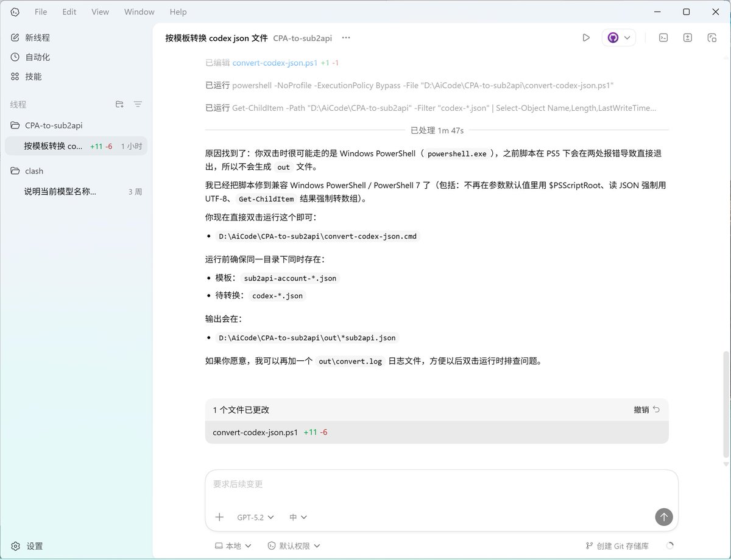Click the thread title 按模板转换 codex json 文件
Image resolution: width=731 pixels, height=560 pixels.
216,38
